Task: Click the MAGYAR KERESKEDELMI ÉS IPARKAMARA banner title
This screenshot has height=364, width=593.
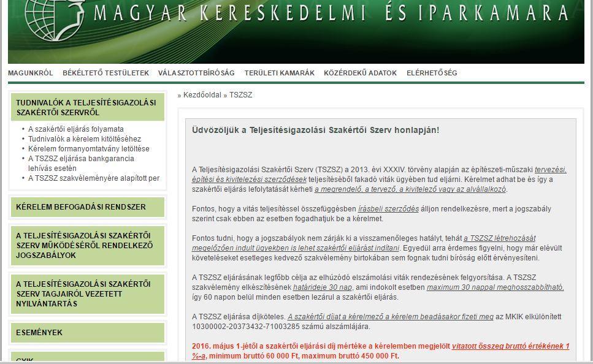Action: point(331,13)
